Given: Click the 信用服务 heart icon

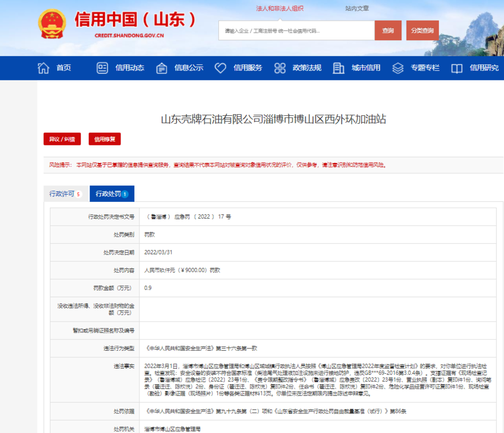Looking at the screenshot, I should click(221, 68).
